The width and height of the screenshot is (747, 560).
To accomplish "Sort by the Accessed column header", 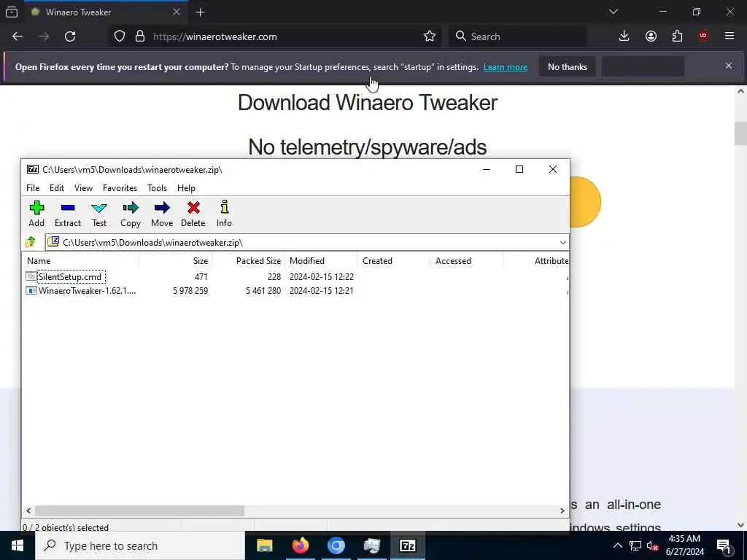I will pyautogui.click(x=467, y=261).
